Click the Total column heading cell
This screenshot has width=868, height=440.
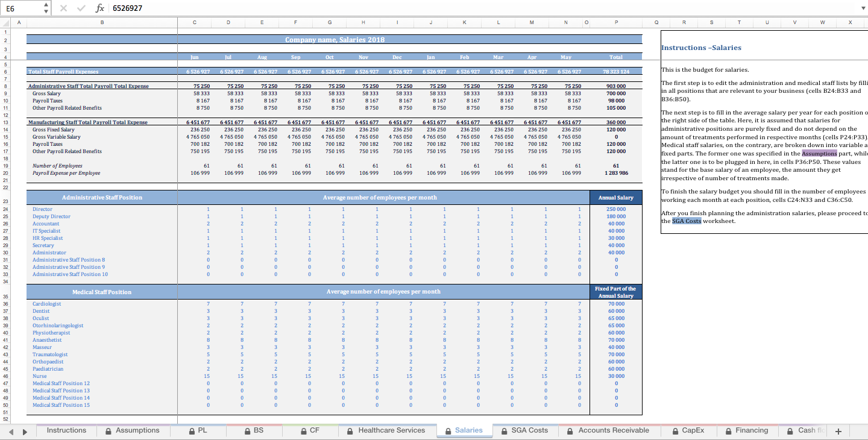point(616,57)
